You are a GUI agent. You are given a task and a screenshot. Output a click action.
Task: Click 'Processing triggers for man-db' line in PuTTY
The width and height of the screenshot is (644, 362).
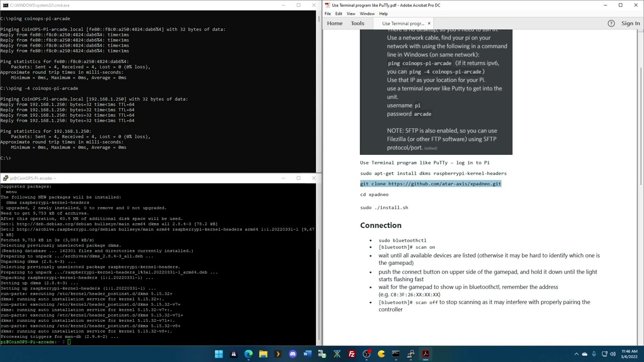tap(59, 336)
